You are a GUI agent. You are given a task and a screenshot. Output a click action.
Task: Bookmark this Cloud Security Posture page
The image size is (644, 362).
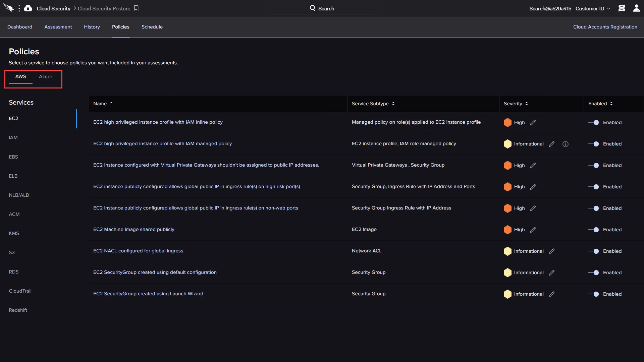(136, 8)
